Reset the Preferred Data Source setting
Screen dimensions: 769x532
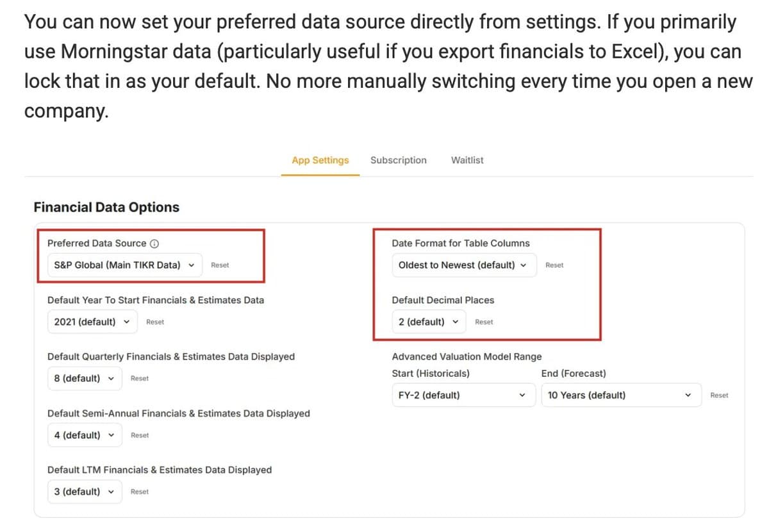[220, 265]
